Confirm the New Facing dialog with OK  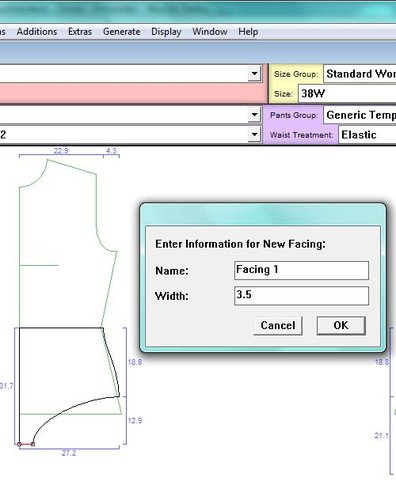pos(341,325)
